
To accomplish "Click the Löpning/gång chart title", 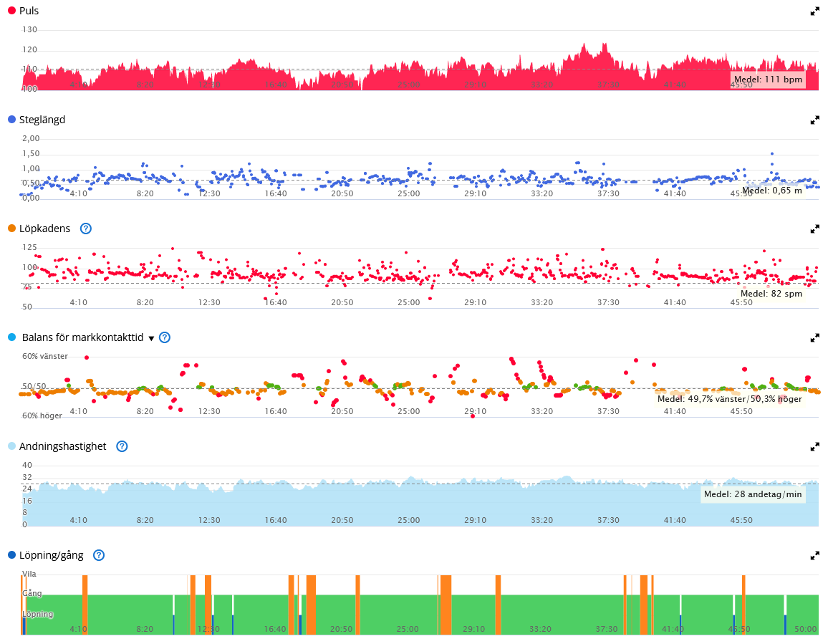I will click(x=52, y=555).
